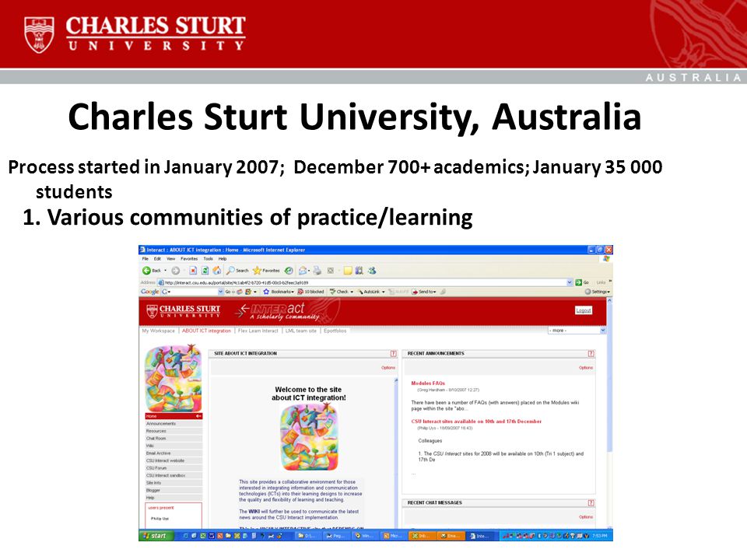The image size is (747, 560).
Task: Click the green Refresh page icon
Action: [x=205, y=271]
